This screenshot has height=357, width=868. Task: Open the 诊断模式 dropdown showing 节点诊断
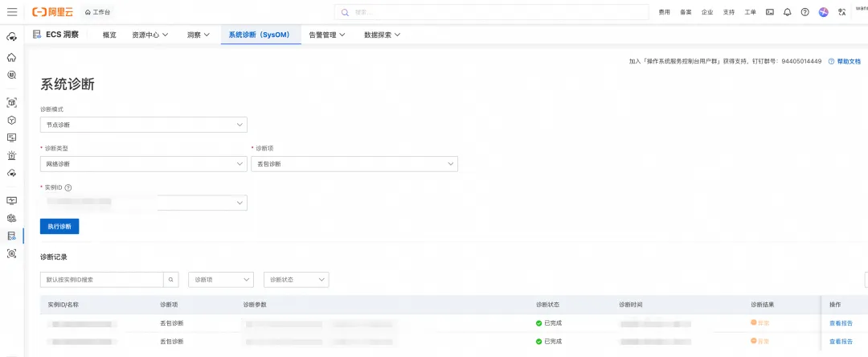click(143, 125)
